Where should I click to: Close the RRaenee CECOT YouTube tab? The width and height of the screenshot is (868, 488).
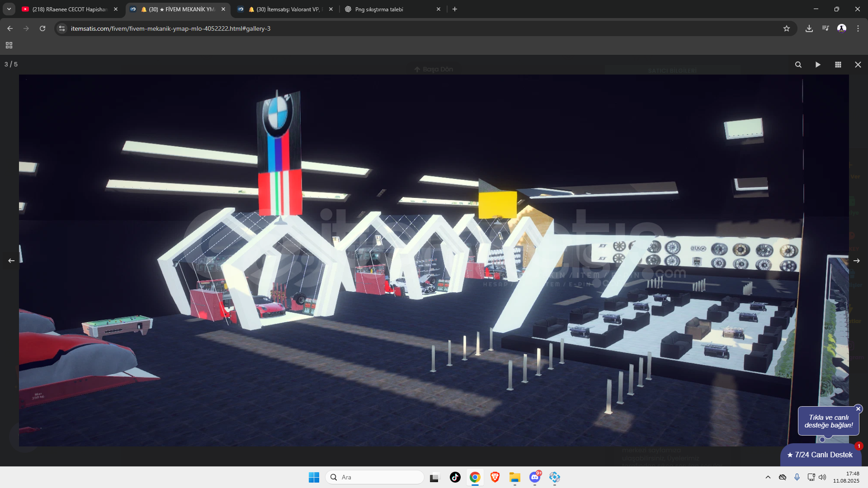116,9
